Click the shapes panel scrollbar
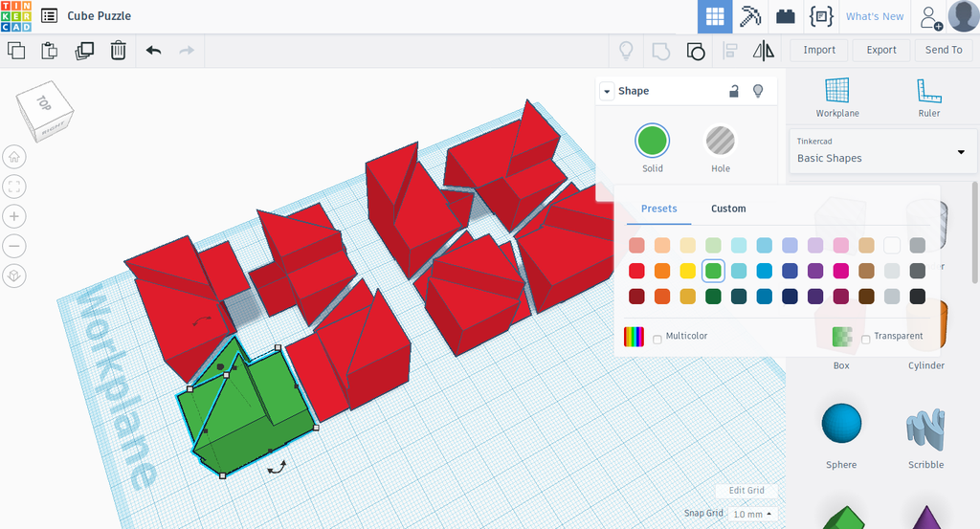 coord(975,232)
